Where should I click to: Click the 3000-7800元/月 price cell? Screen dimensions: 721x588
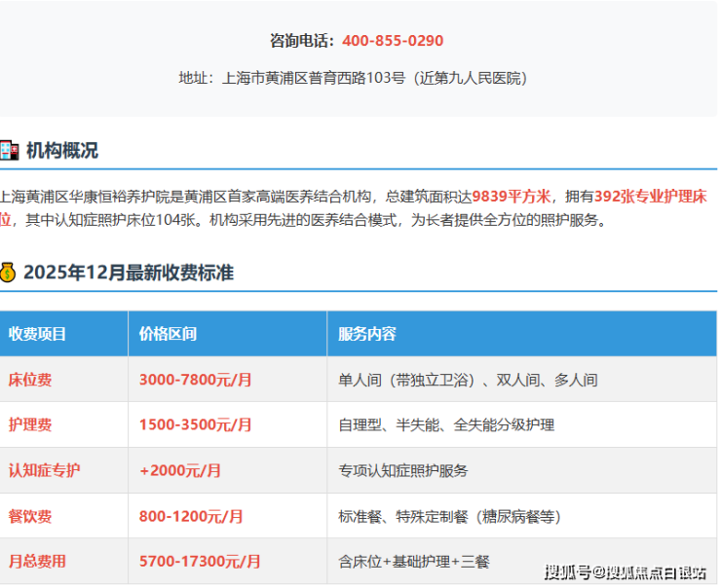tap(196, 380)
